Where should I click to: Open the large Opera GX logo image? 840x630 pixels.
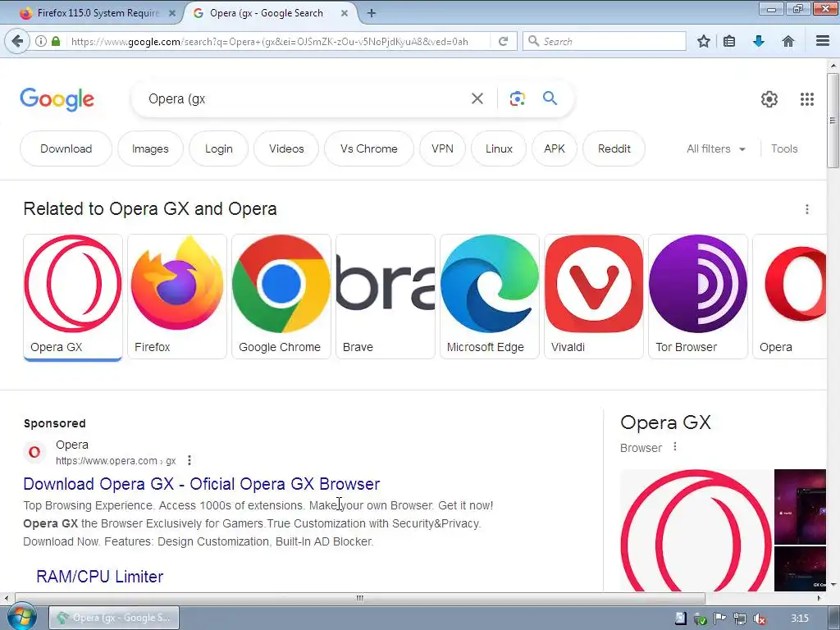coord(696,531)
